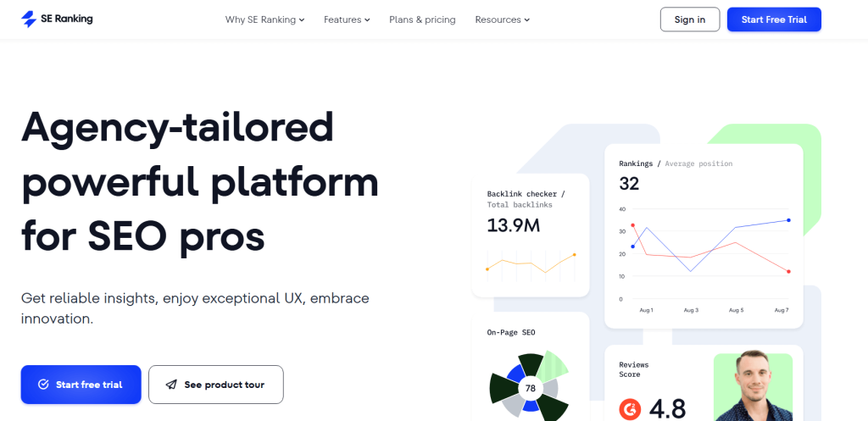
Task: Click the 13.9M total backlinks figure
Action: 514,225
